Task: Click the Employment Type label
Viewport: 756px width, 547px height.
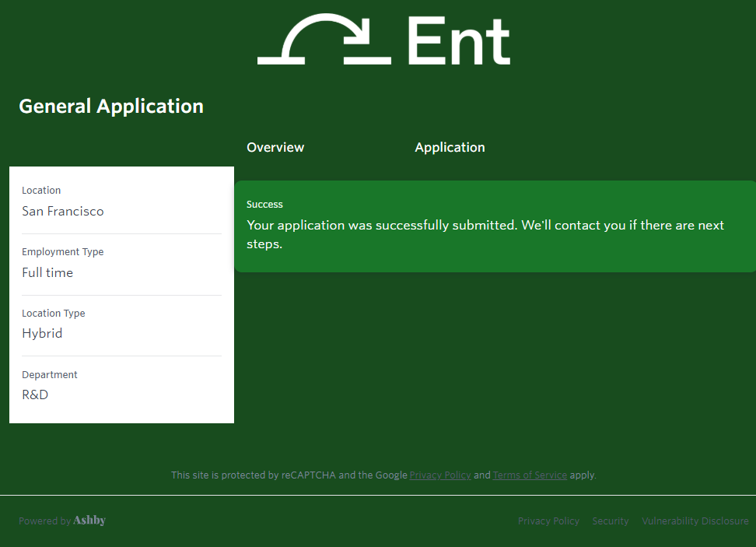Action: (62, 252)
